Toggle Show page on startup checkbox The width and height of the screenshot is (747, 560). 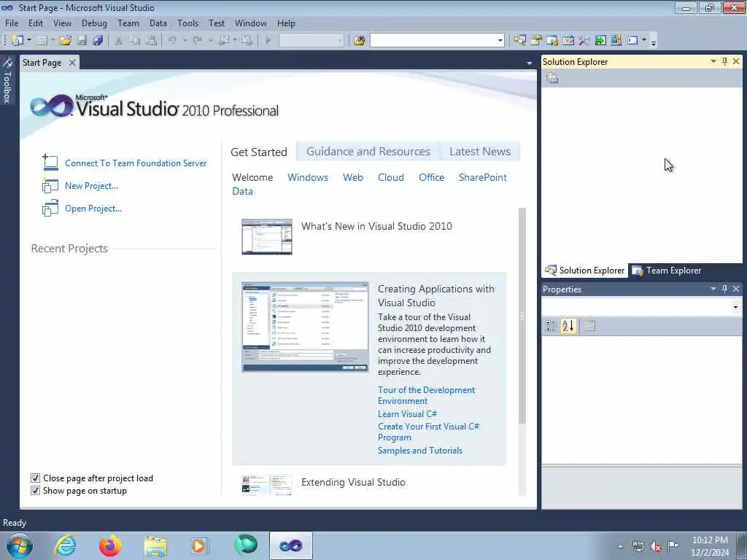point(35,491)
